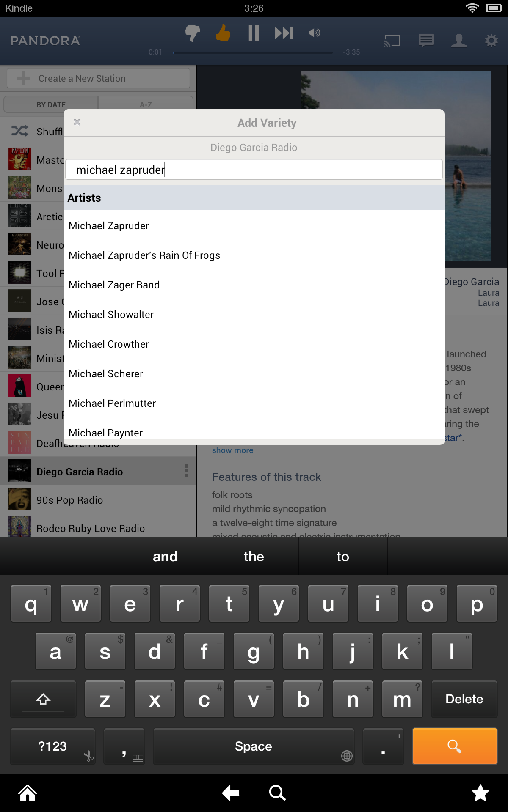Switch station sorting to BY DATE

click(x=51, y=104)
